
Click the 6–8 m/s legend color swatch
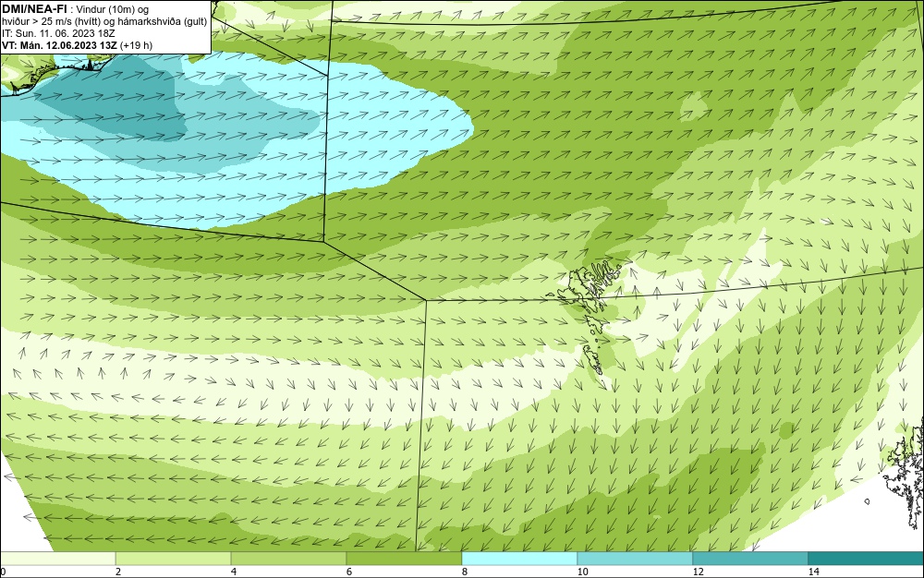tap(405, 559)
